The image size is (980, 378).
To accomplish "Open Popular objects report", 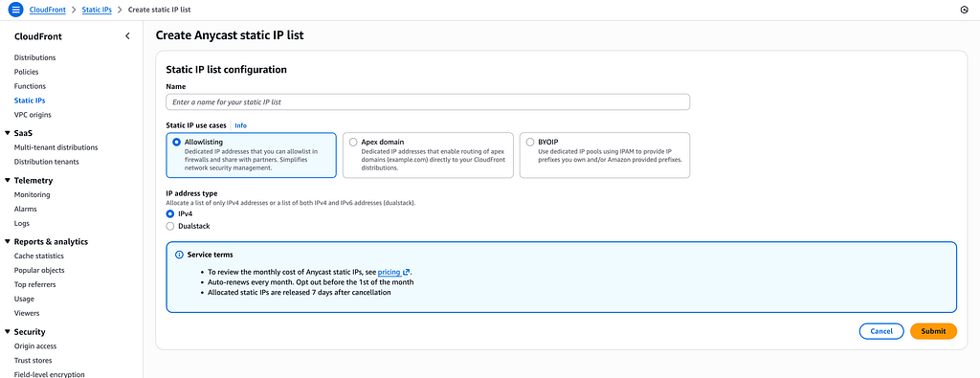I will [39, 270].
